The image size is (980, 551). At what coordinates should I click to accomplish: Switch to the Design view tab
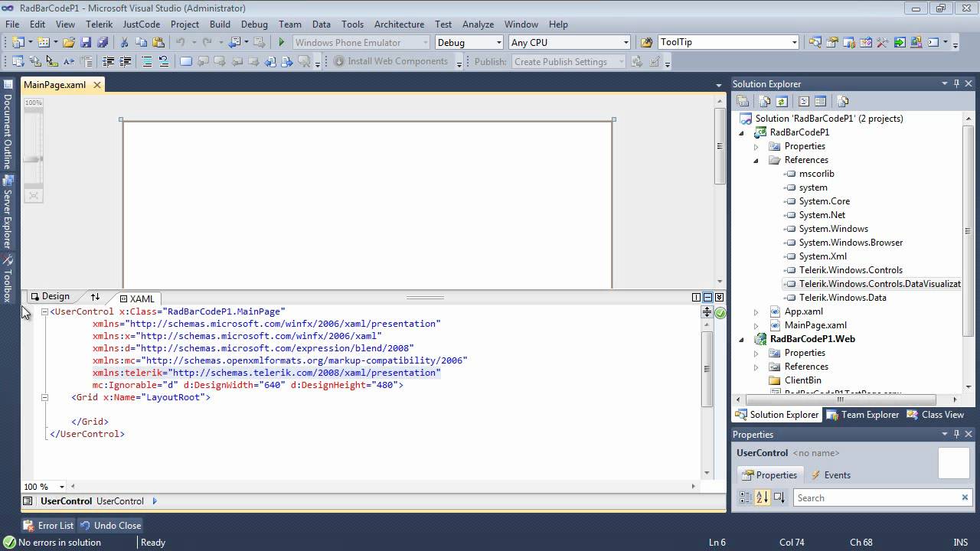(x=50, y=297)
